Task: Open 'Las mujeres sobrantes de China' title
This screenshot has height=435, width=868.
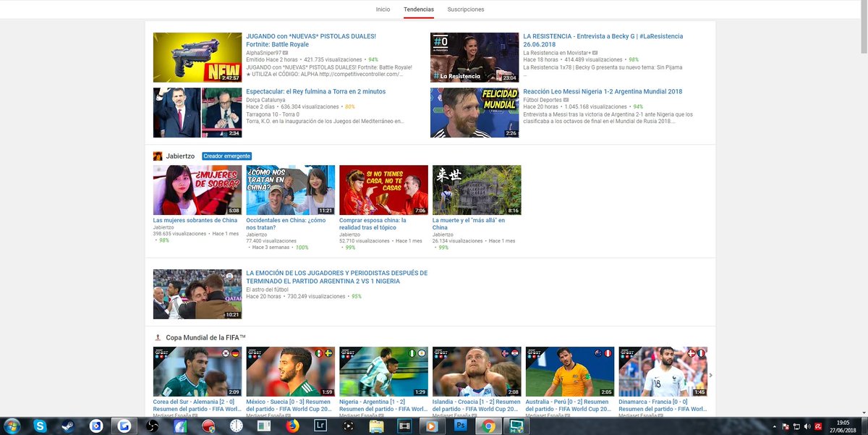Action: [x=195, y=220]
